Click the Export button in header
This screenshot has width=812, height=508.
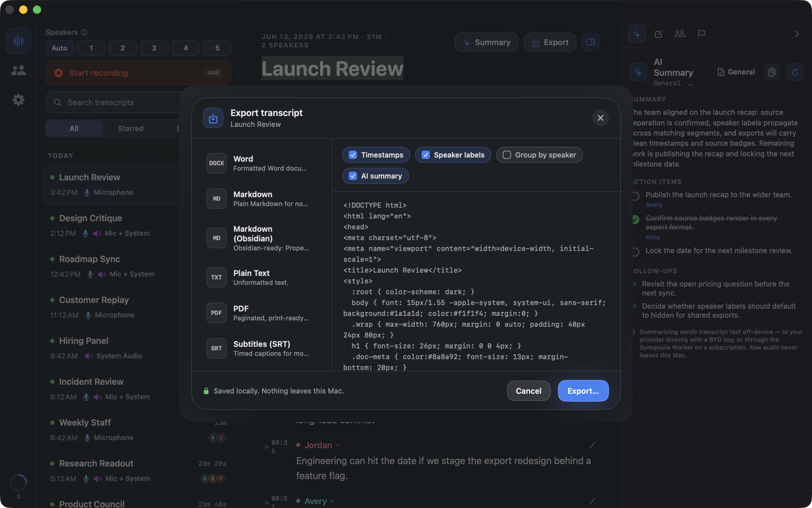coord(550,42)
